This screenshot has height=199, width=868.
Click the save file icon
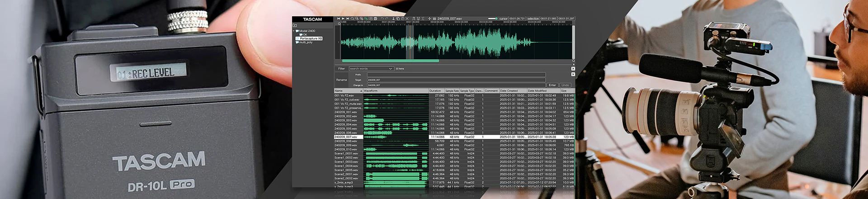[x=371, y=19]
